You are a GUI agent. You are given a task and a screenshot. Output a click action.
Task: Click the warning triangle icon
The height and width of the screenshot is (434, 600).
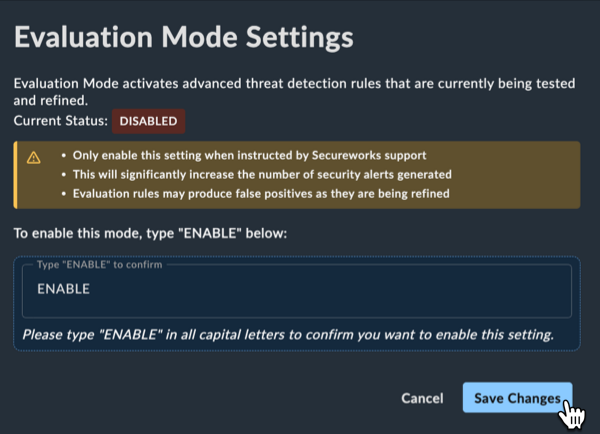pyautogui.click(x=34, y=158)
